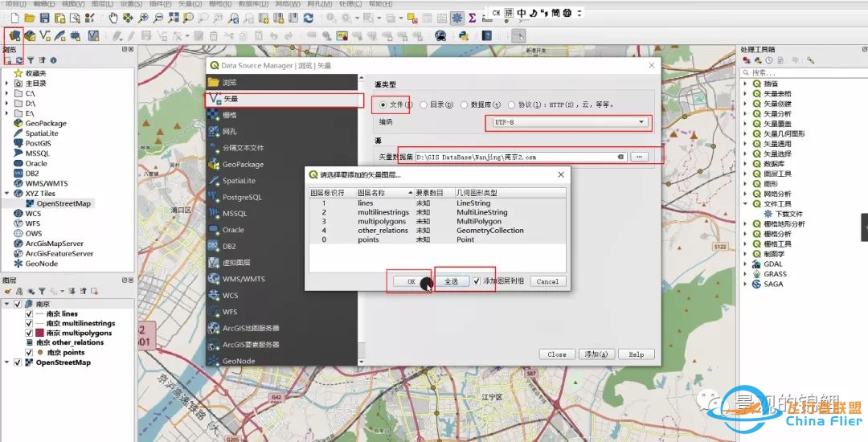The width and height of the screenshot is (868, 442).
Task: Open the 矢量(O) menu
Action: tap(190, 4)
